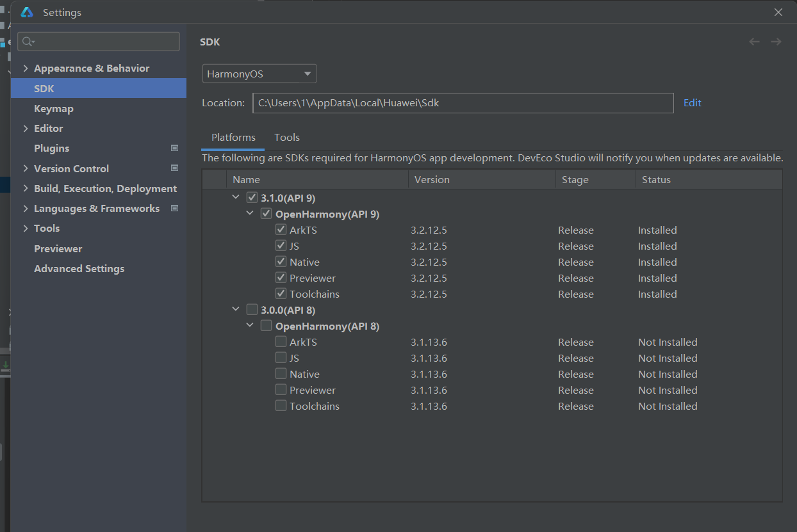
Task: Click Installed status in ArkTS 3.2.12.5 row
Action: (x=657, y=230)
